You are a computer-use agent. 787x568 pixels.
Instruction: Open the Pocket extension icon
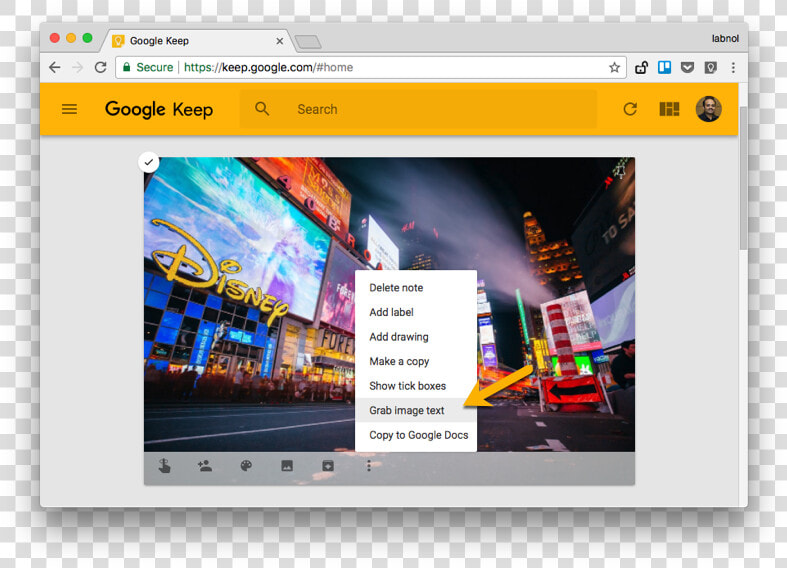point(687,67)
